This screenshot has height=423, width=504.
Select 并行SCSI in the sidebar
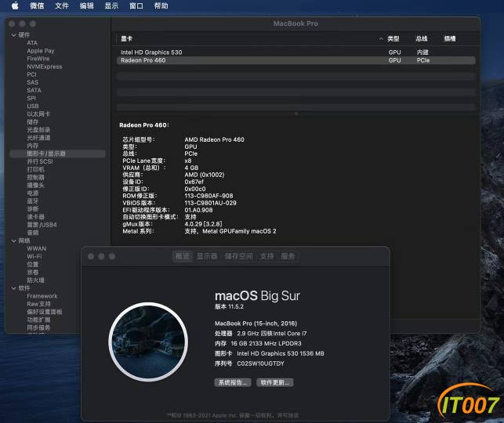pyautogui.click(x=39, y=161)
